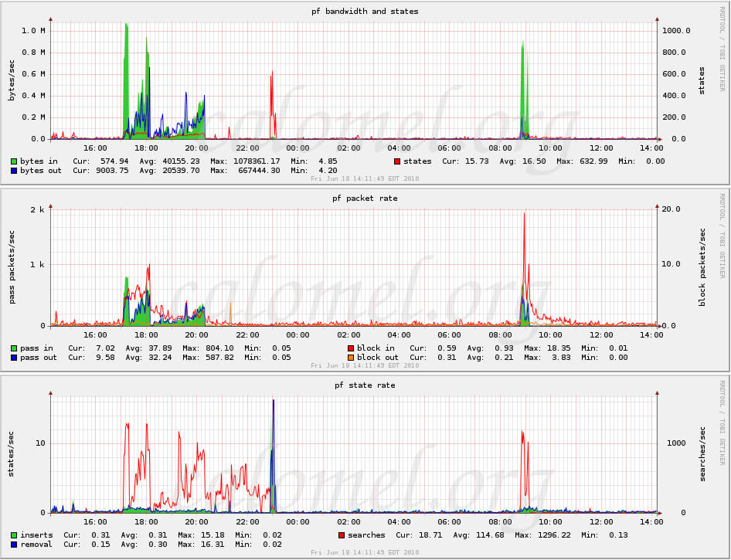Click the 1000 tick on state rate graph
Image resolution: width=731 pixels, height=560 pixels.
676,443
